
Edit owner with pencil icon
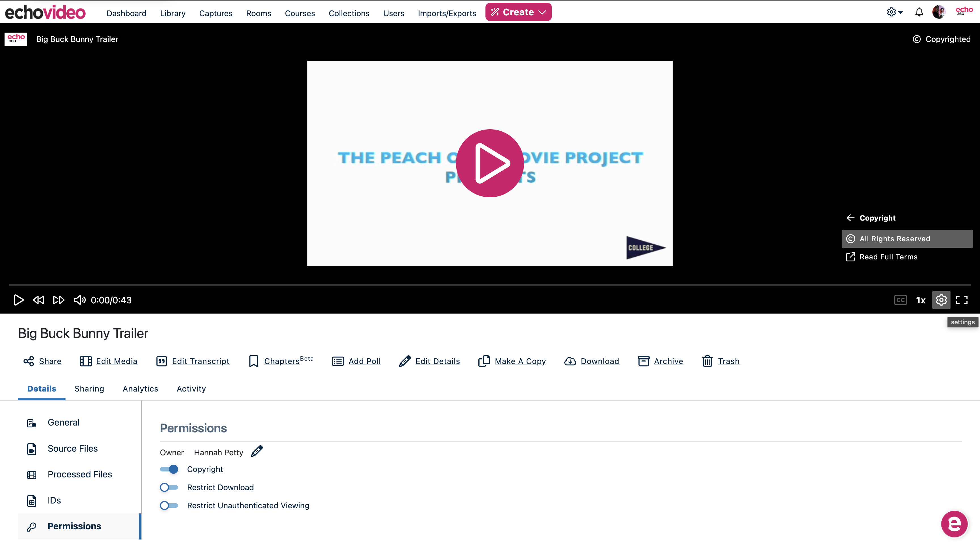click(x=257, y=452)
